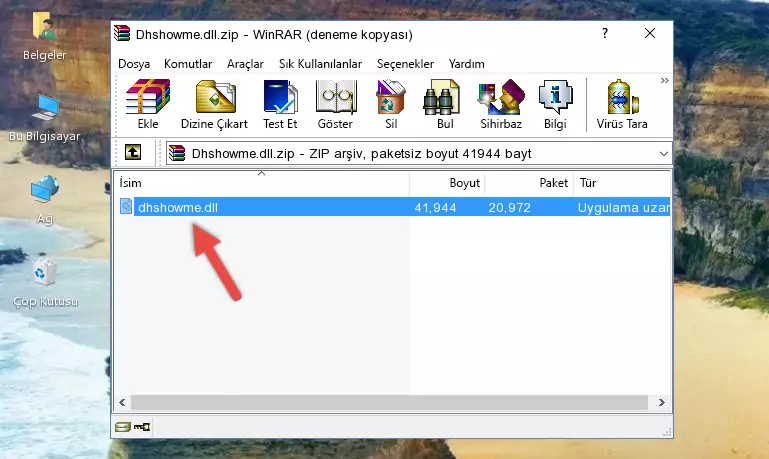The image size is (769, 459).
Task: Start Virüs Tara virus scan
Action: tap(622, 104)
